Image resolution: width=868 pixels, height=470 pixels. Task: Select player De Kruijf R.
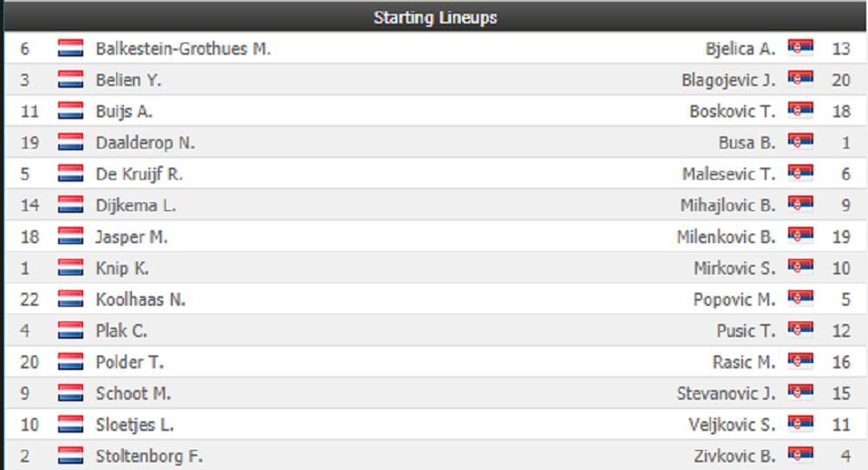pyautogui.click(x=139, y=174)
